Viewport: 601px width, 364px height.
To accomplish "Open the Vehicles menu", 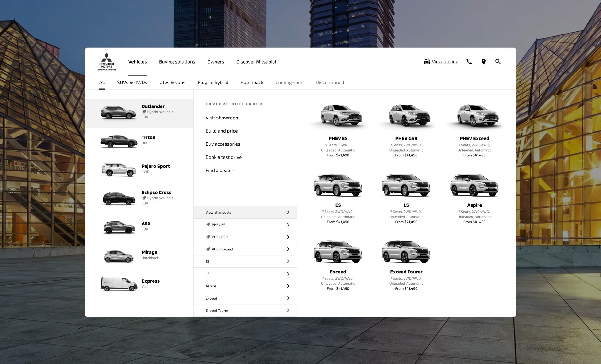I will [138, 62].
